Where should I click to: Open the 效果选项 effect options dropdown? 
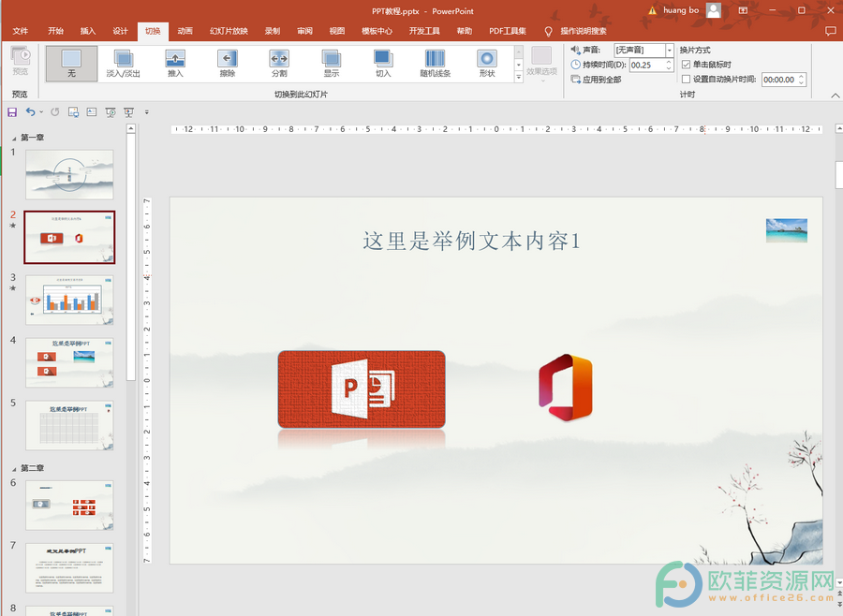541,65
